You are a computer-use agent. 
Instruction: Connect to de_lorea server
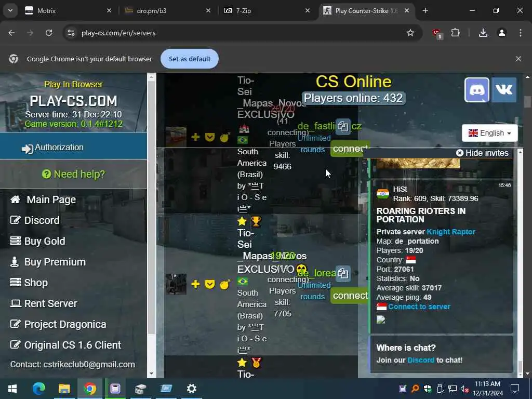click(x=350, y=296)
